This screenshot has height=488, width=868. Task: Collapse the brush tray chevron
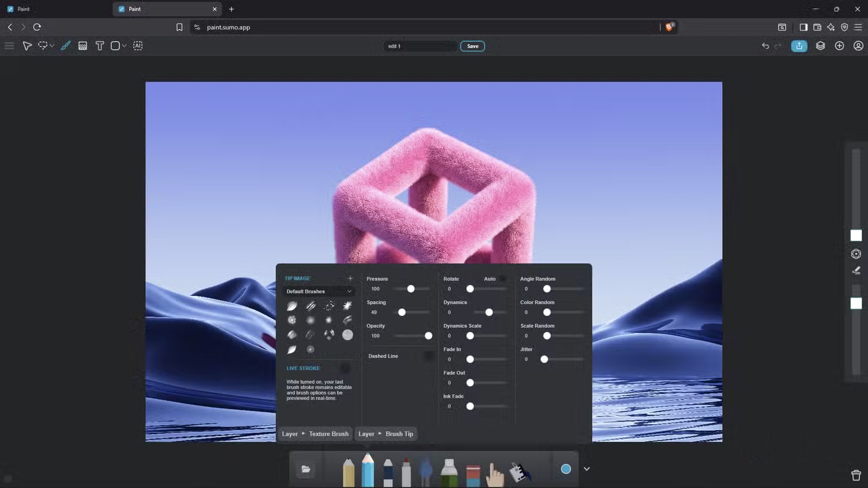(586, 469)
